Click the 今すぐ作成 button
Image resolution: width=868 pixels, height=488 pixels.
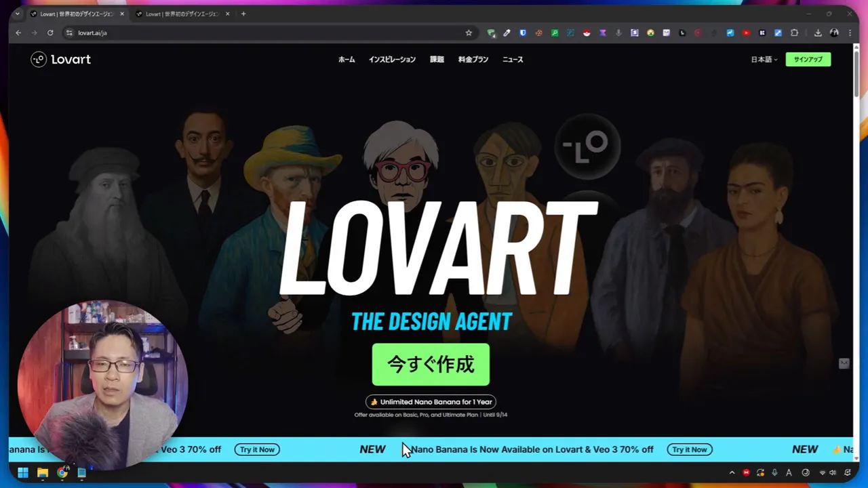click(431, 365)
